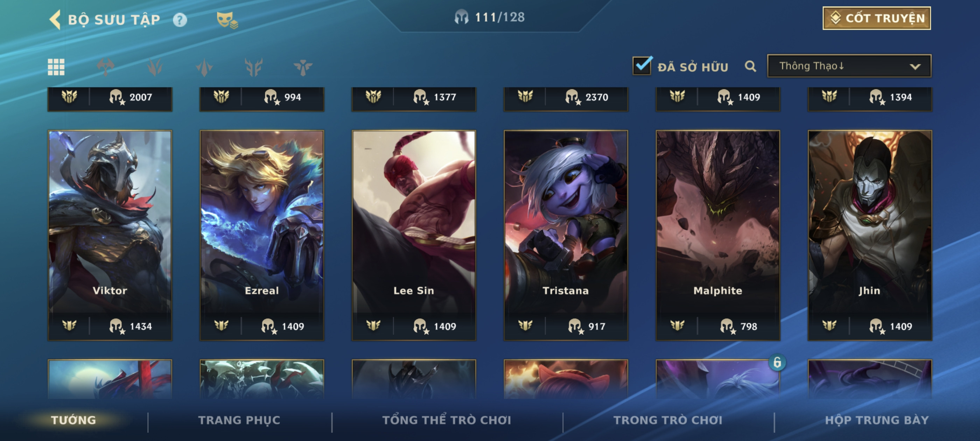Select the all-roles grid filter icon

click(x=56, y=67)
